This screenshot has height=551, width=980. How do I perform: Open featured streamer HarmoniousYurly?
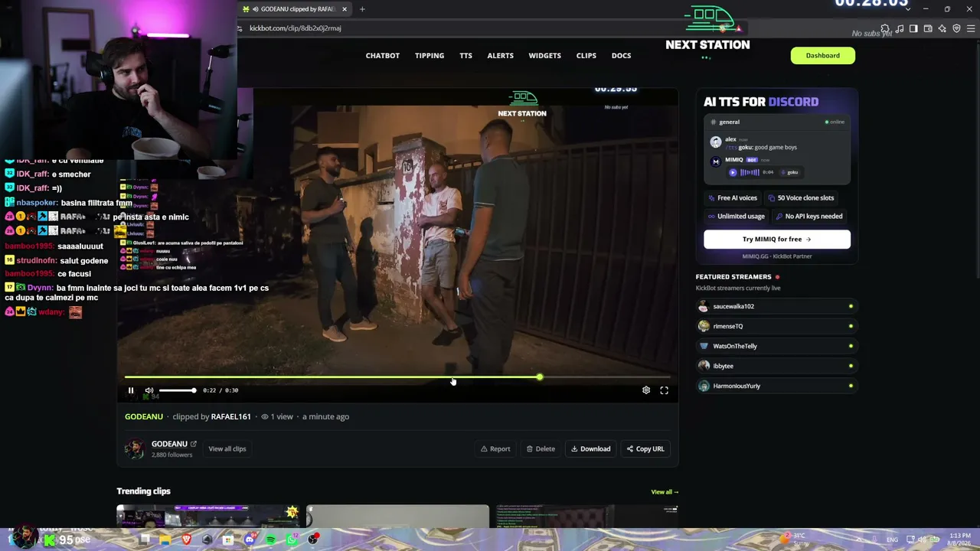point(777,386)
